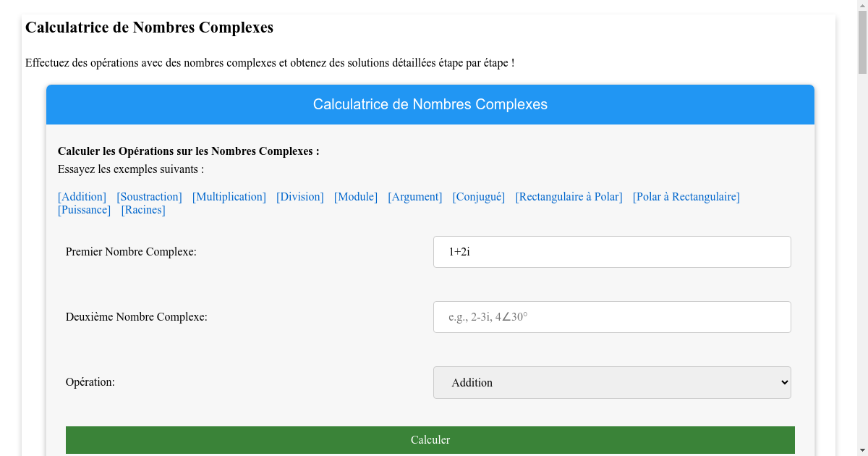Screen dimensions: 868x456
Task: Open the Division example link
Action: (x=299, y=196)
